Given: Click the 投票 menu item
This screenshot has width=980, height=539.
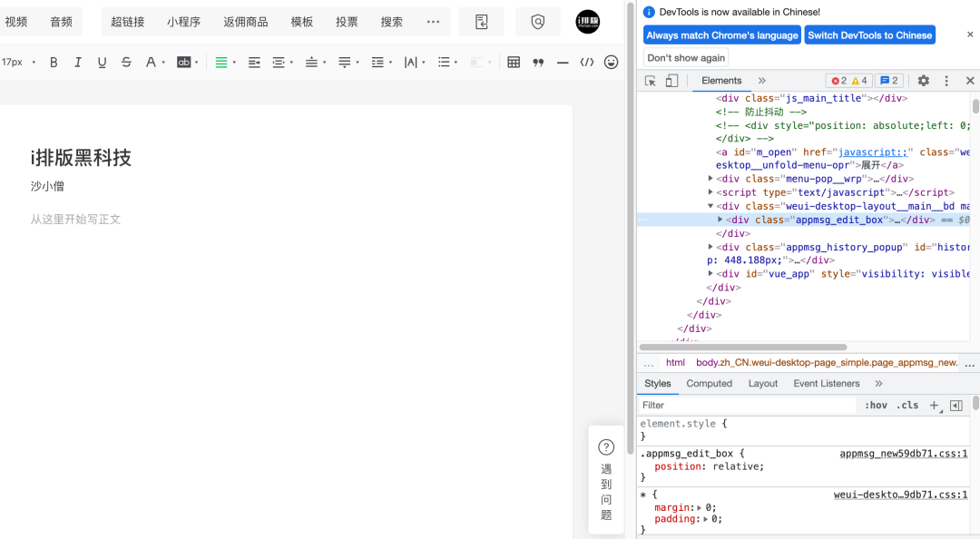Looking at the screenshot, I should tap(347, 22).
